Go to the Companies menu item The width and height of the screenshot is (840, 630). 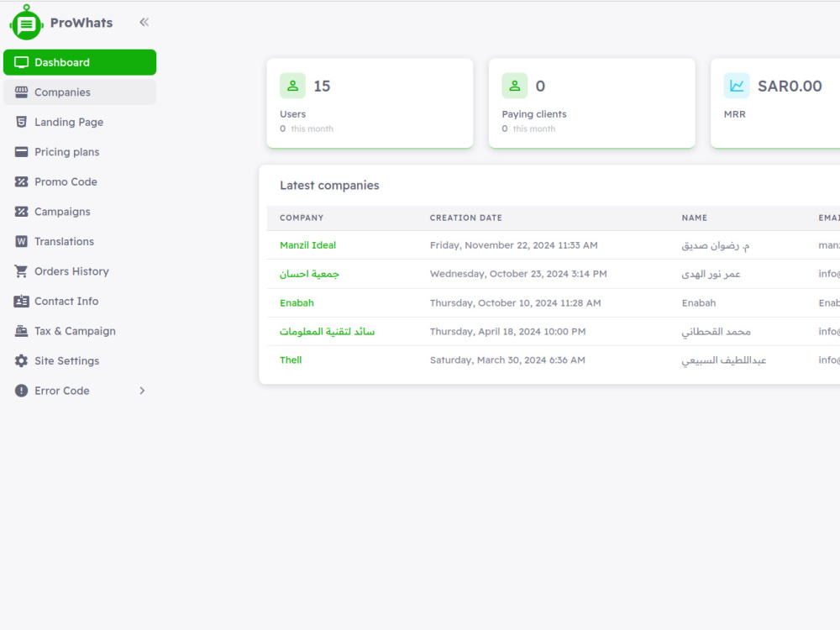click(x=80, y=92)
